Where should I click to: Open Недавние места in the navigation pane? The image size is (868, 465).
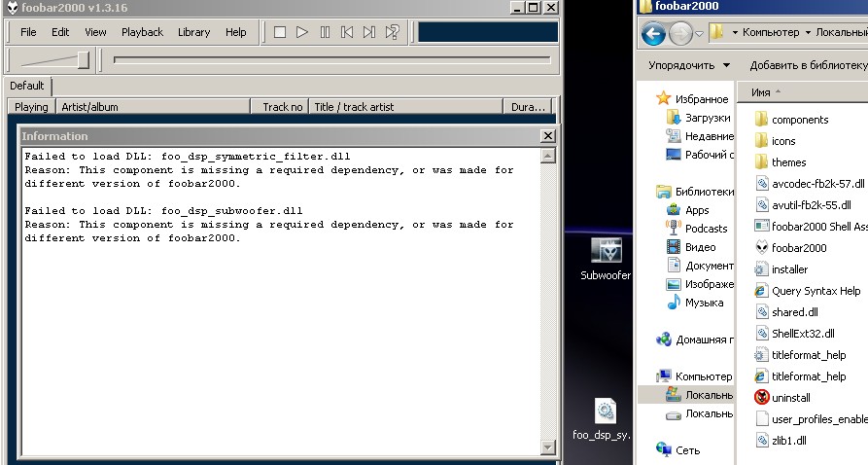click(700, 136)
